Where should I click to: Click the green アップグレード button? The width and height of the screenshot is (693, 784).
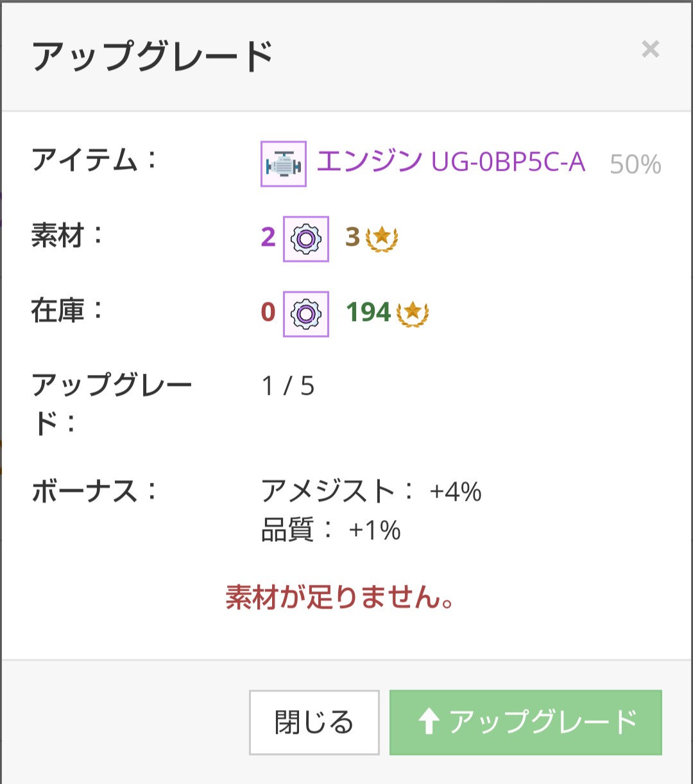coord(526,722)
